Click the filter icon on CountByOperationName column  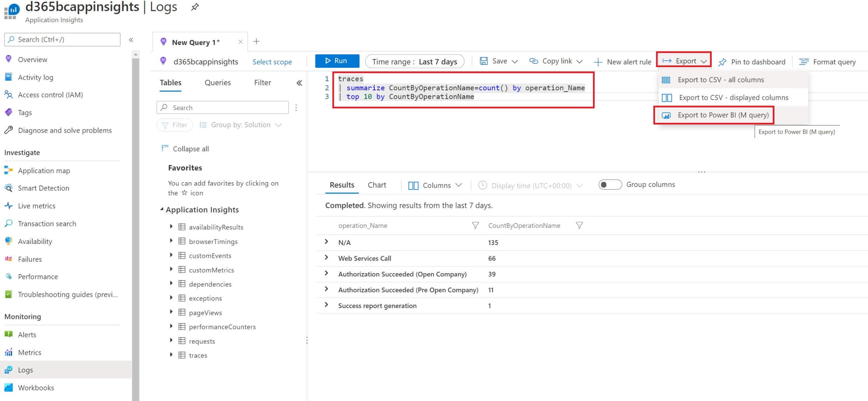click(579, 225)
